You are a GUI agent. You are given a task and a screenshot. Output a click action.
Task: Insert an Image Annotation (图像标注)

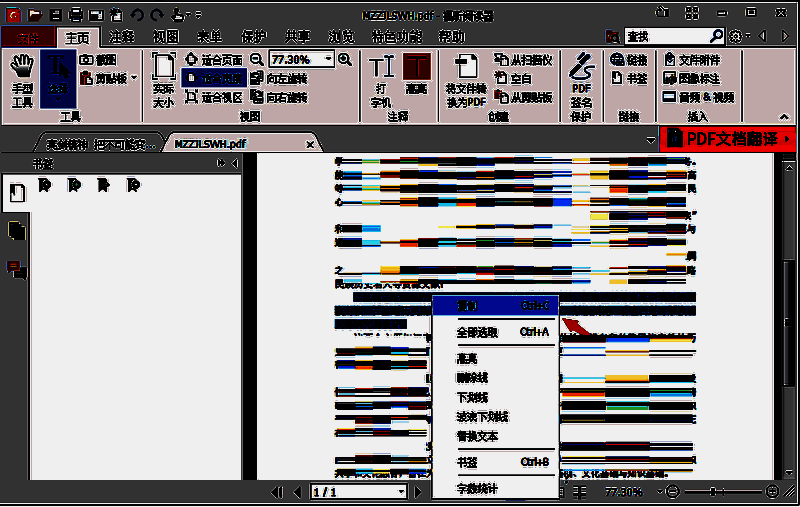click(692, 79)
